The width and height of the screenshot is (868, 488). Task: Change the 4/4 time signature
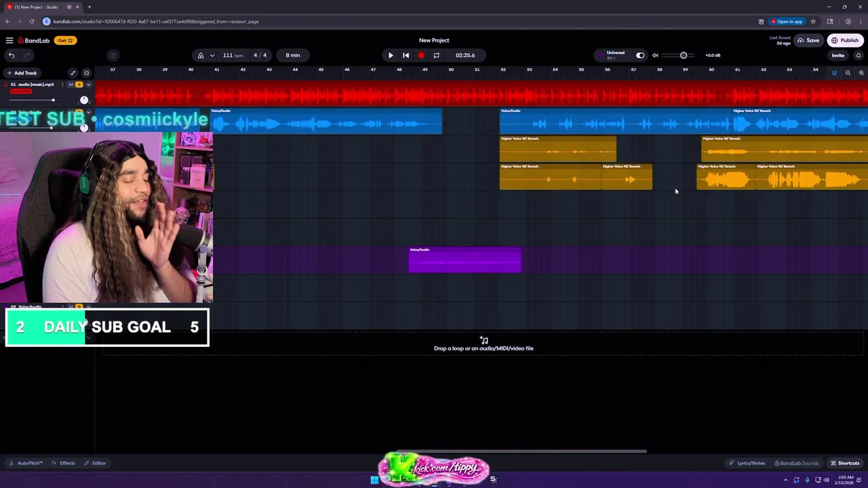(260, 56)
